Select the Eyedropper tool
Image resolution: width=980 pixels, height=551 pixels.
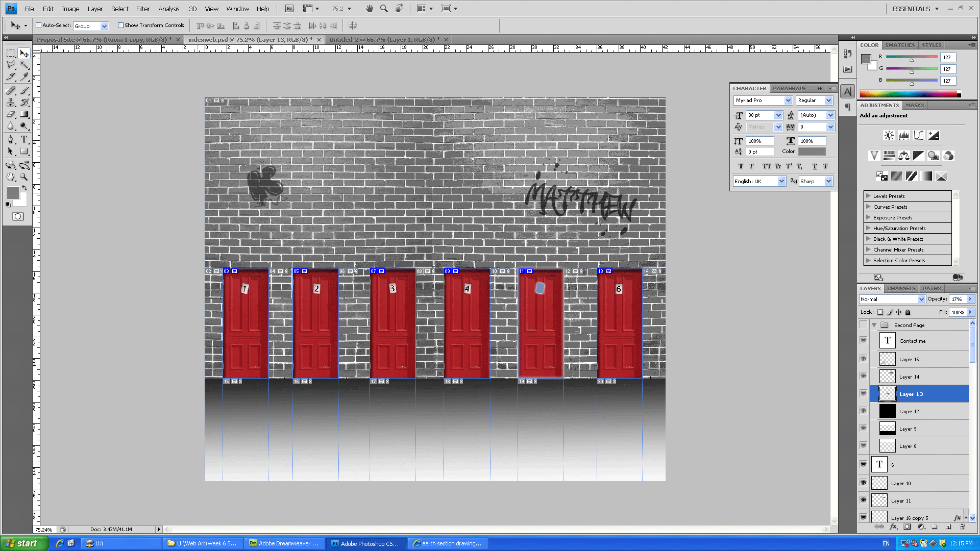click(x=24, y=77)
